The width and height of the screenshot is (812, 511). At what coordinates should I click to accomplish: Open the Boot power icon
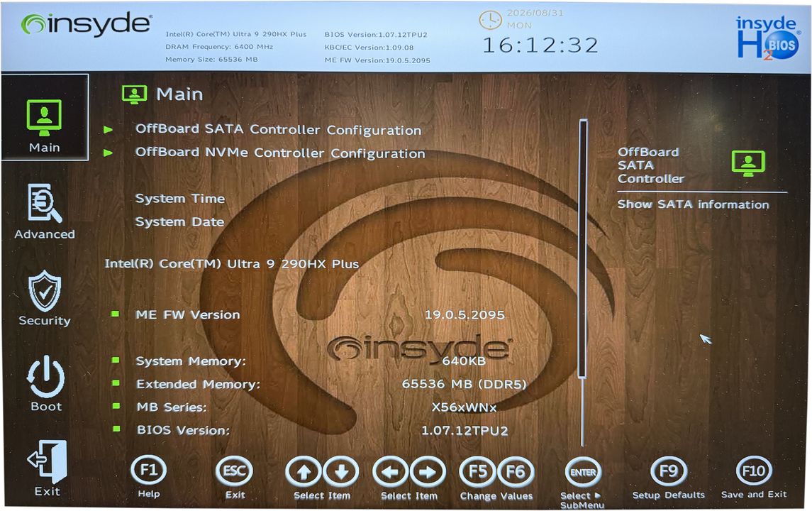coord(45,376)
